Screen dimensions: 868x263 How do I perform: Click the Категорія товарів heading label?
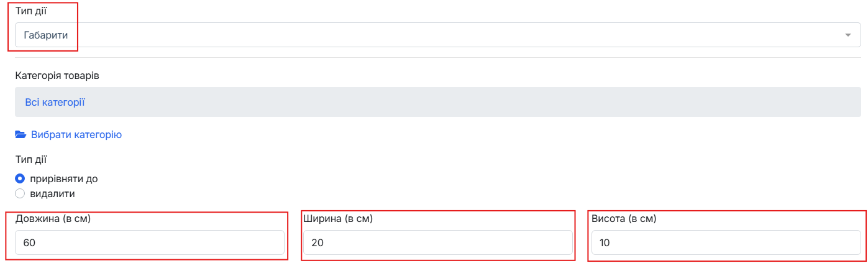(57, 75)
